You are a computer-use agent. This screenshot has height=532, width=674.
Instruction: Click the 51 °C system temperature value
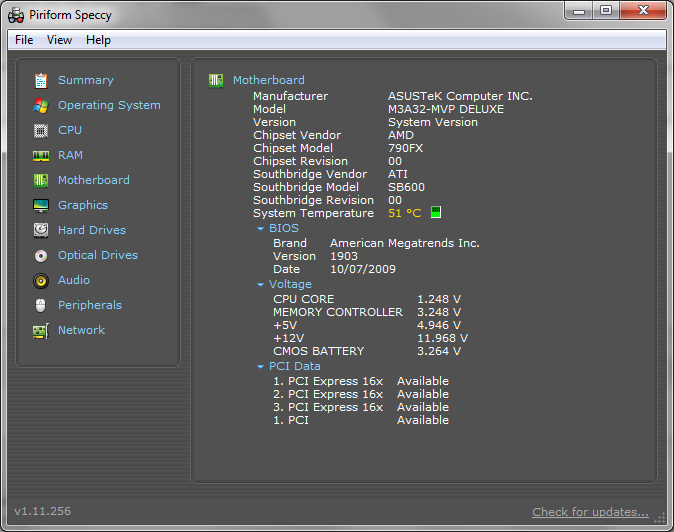pyautogui.click(x=404, y=213)
